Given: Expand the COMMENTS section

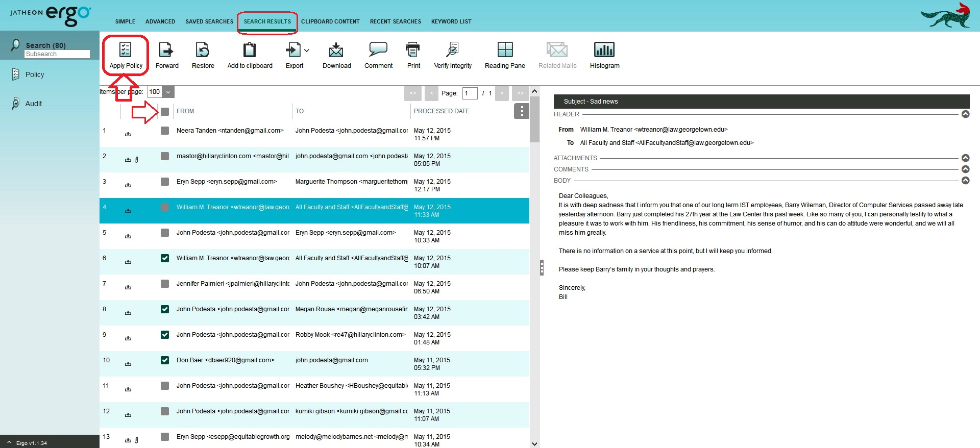Looking at the screenshot, I should click(x=965, y=169).
